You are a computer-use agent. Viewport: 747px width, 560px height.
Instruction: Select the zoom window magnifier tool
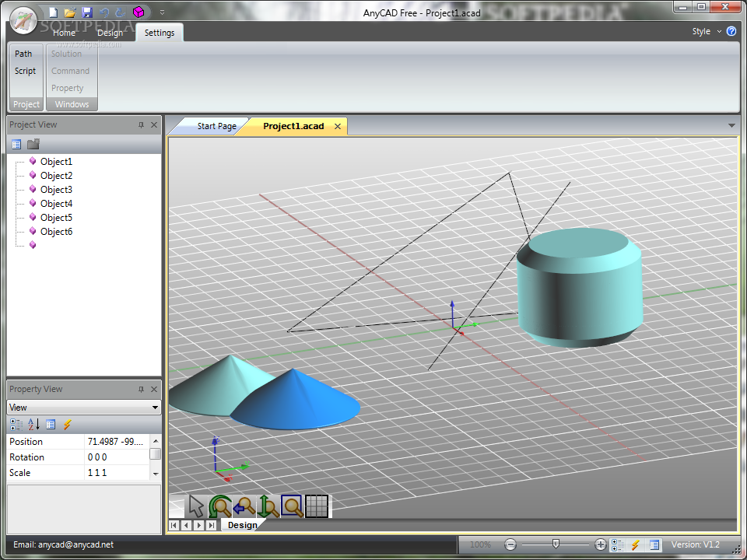[292, 506]
